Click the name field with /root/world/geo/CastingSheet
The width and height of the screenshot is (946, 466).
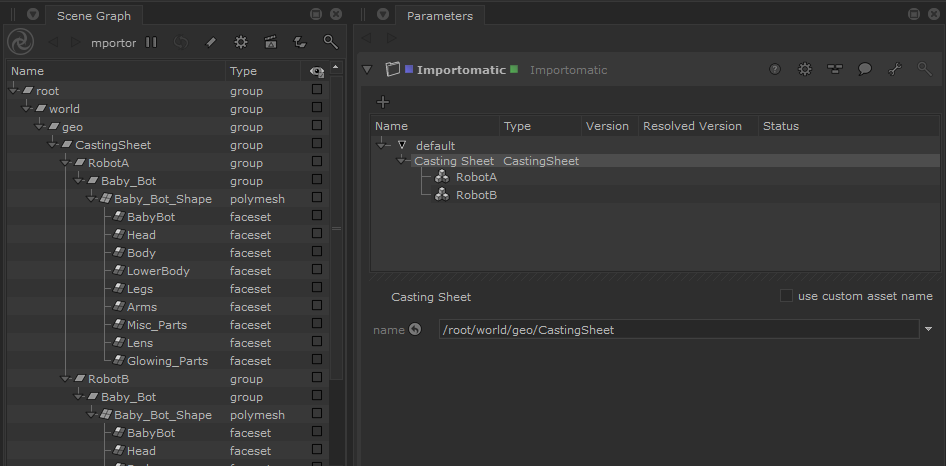[x=679, y=330]
